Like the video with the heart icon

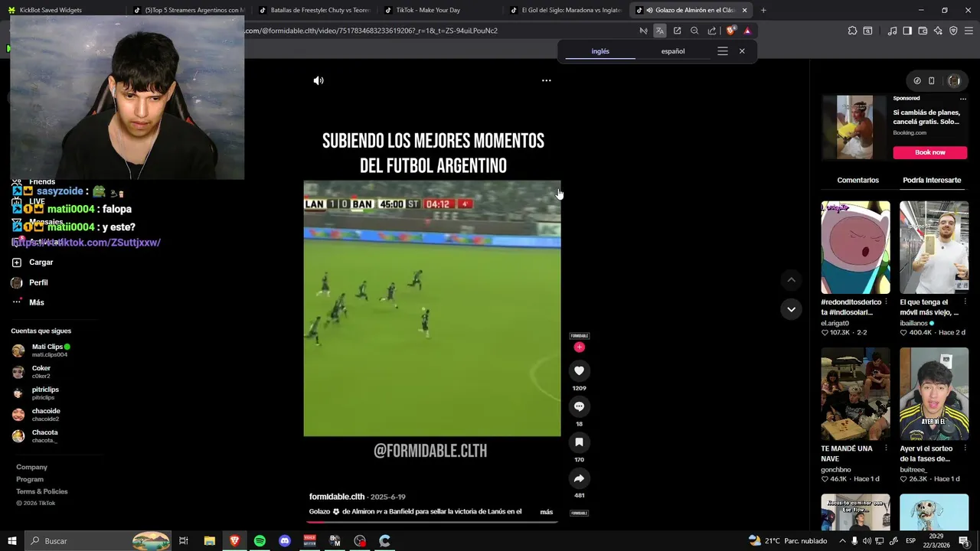point(579,370)
